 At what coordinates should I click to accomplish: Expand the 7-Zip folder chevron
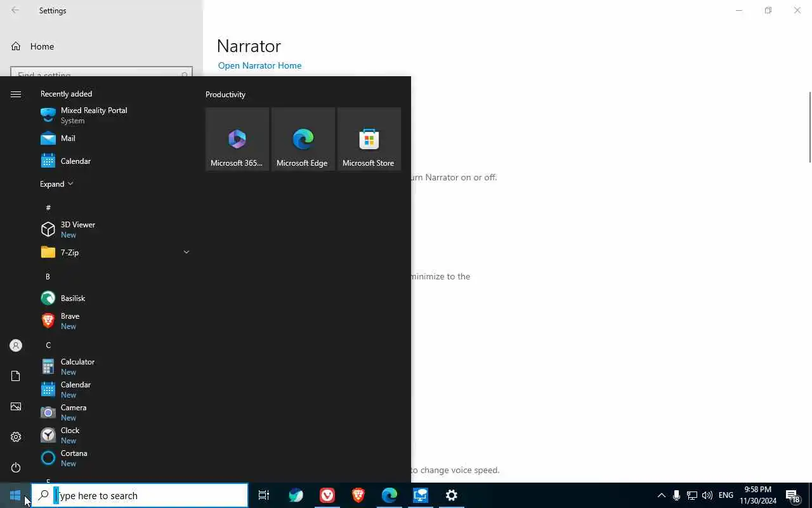186,252
